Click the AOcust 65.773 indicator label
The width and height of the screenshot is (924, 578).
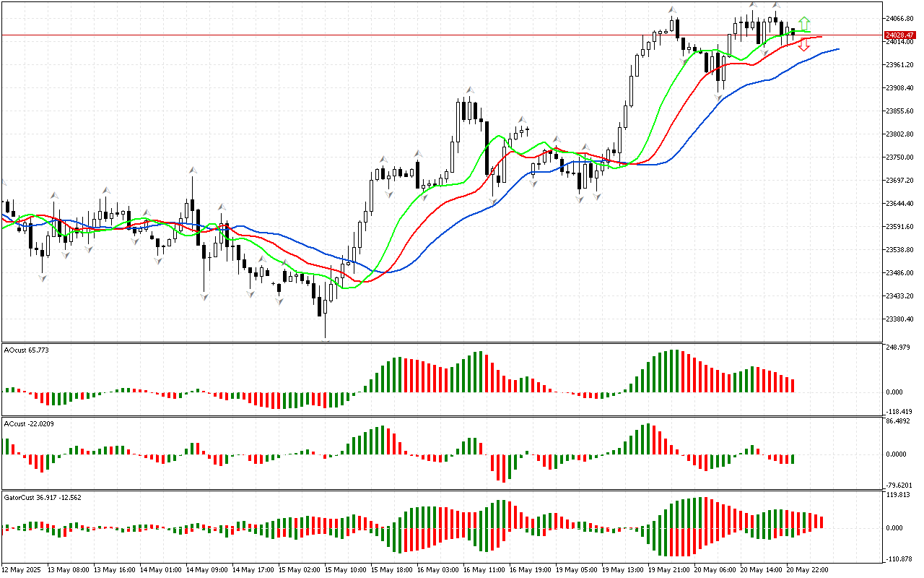[x=26, y=350]
